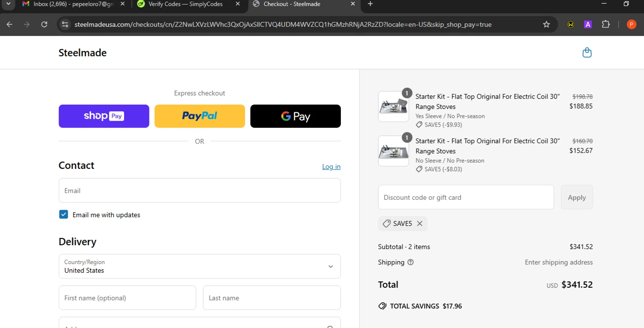
Task: Close the Verify Codes SimplyCodes tab
Action: 237,4
